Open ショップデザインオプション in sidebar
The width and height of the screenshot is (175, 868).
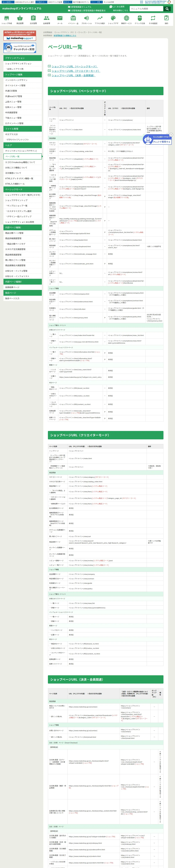tap(23, 63)
